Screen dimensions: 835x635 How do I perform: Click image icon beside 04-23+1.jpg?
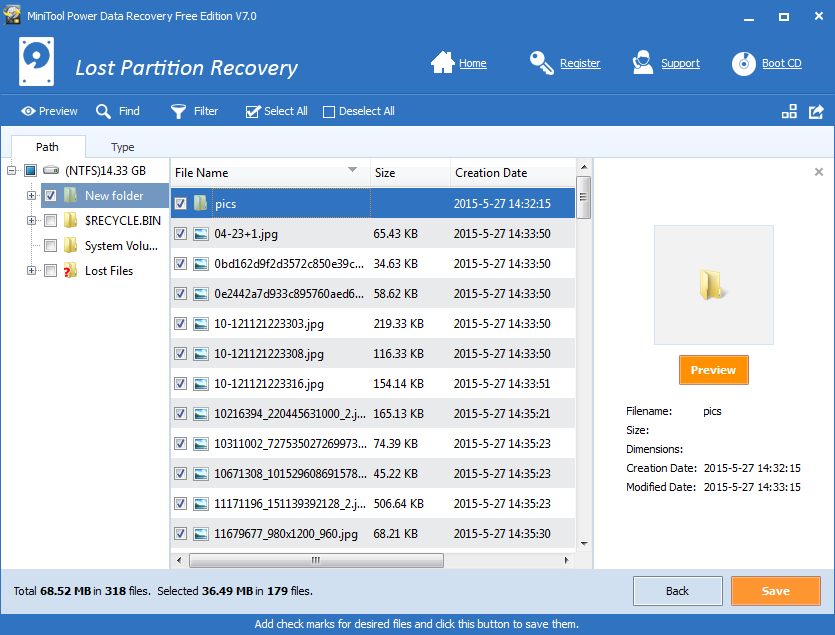point(201,233)
